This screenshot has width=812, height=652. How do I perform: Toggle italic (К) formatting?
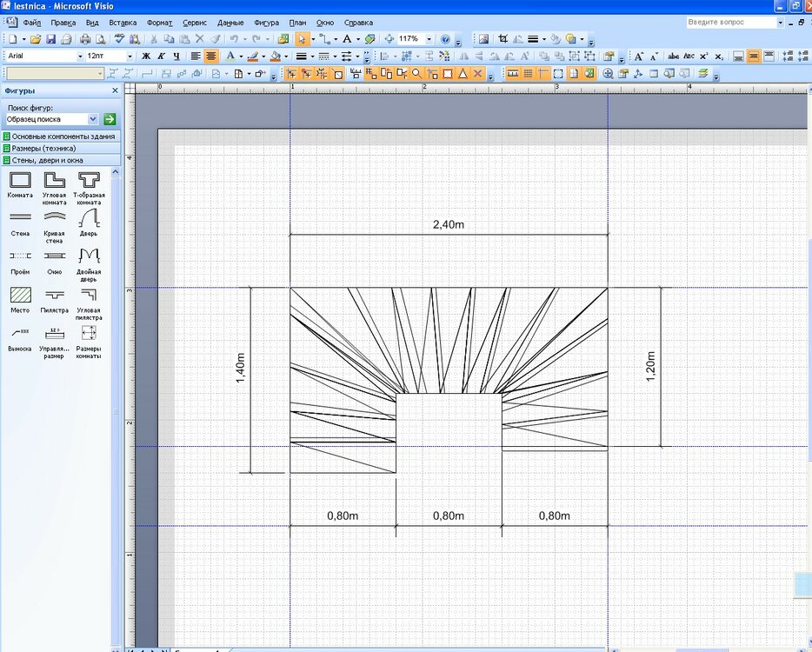coord(161,57)
